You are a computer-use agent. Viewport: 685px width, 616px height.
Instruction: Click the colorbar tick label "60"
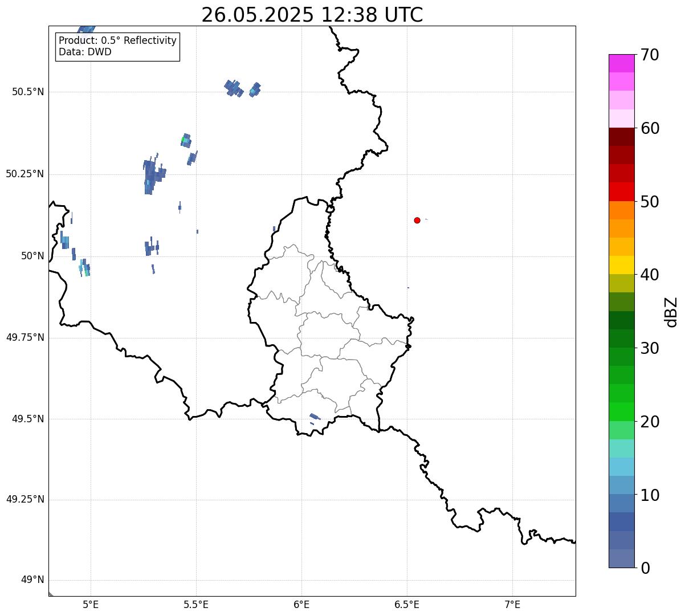(x=649, y=128)
